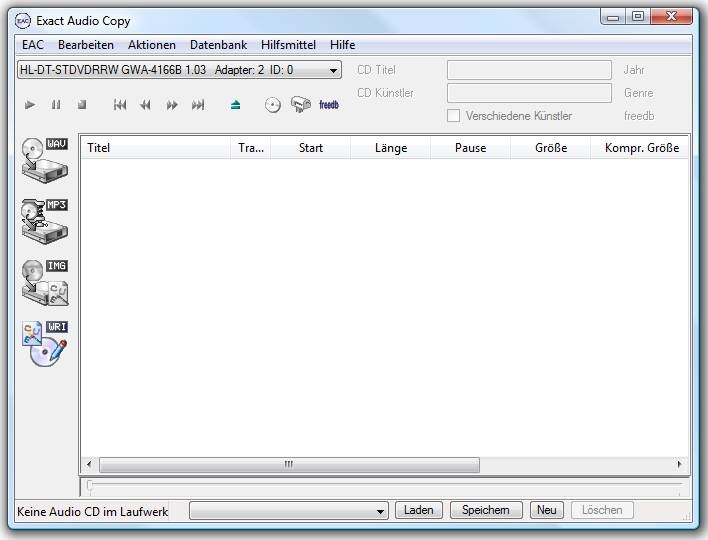708x540 pixels.
Task: Jump to previous track button
Action: pyautogui.click(x=120, y=105)
